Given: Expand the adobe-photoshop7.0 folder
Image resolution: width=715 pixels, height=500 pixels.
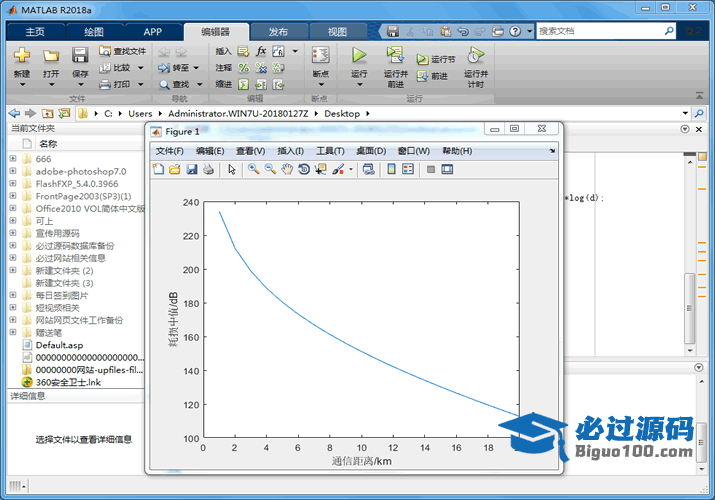Looking at the screenshot, I should tap(13, 171).
